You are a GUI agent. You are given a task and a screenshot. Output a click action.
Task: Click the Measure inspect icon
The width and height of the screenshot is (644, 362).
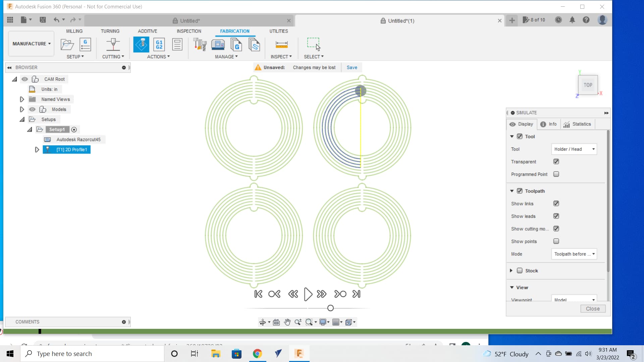point(281,44)
